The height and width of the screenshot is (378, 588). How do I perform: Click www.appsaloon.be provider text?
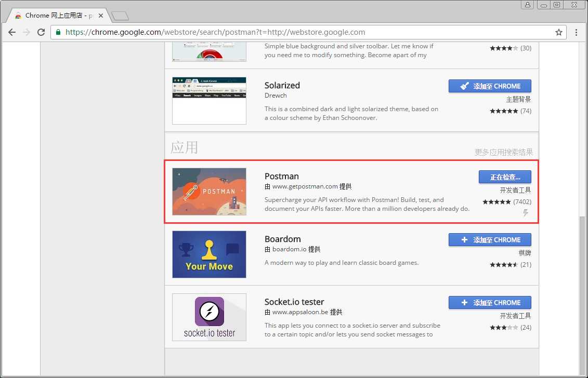300,312
